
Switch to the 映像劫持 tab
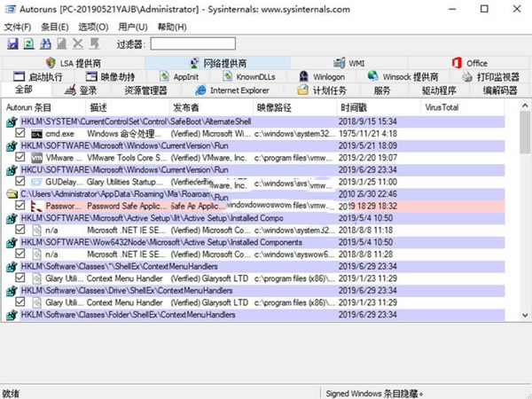[110, 76]
